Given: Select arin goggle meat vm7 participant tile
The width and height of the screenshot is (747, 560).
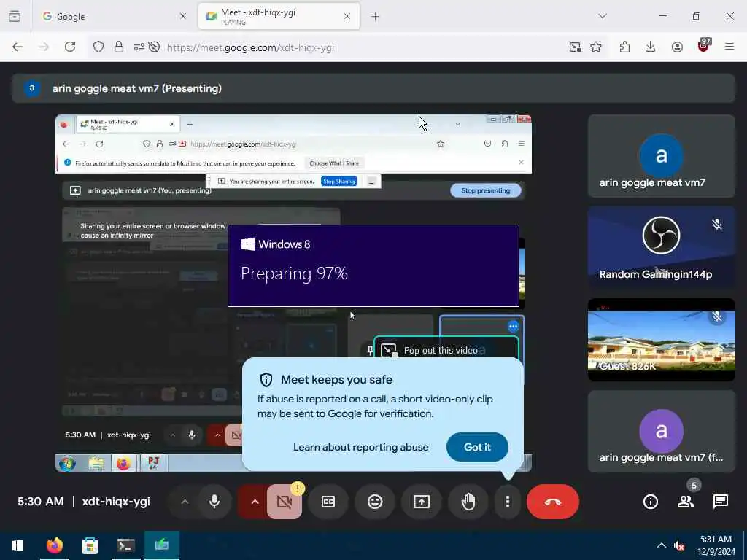Looking at the screenshot, I should [661, 156].
